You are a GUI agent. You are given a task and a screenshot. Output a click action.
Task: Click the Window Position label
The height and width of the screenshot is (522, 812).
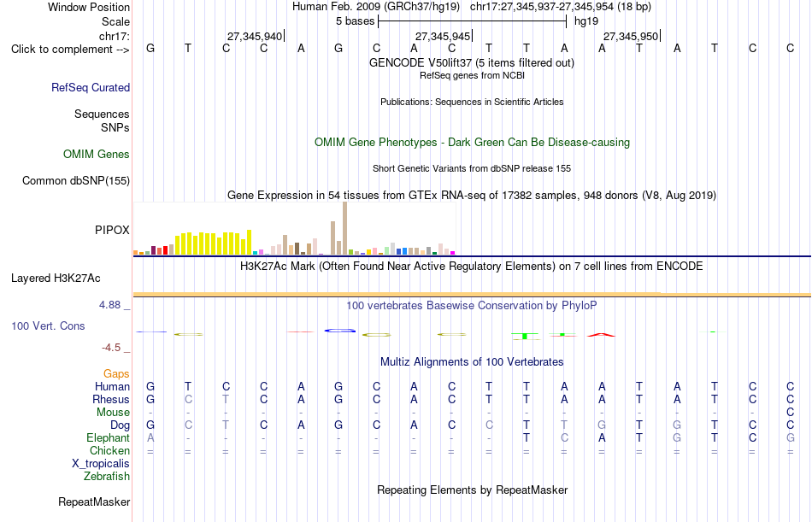89,7
